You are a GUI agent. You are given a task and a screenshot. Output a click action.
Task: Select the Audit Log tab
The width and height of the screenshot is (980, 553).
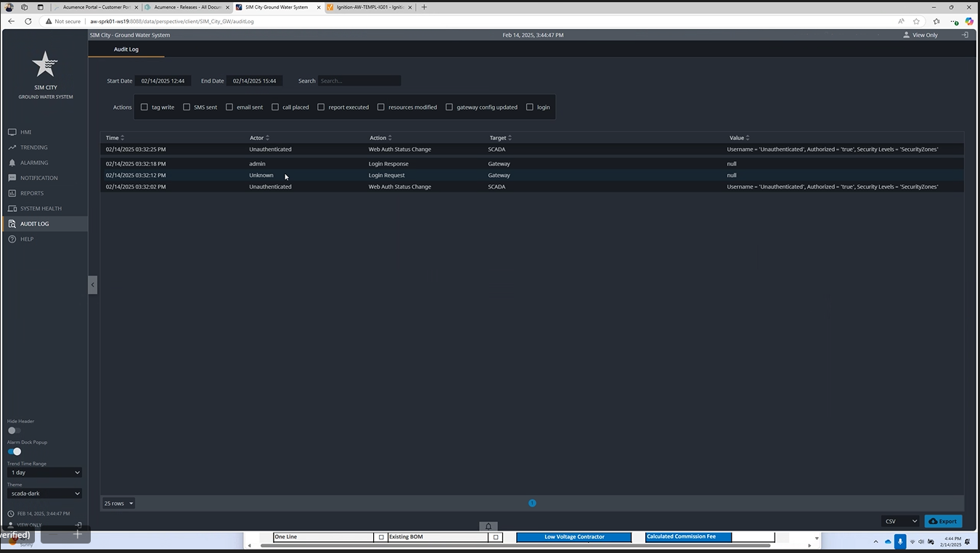pos(126,49)
